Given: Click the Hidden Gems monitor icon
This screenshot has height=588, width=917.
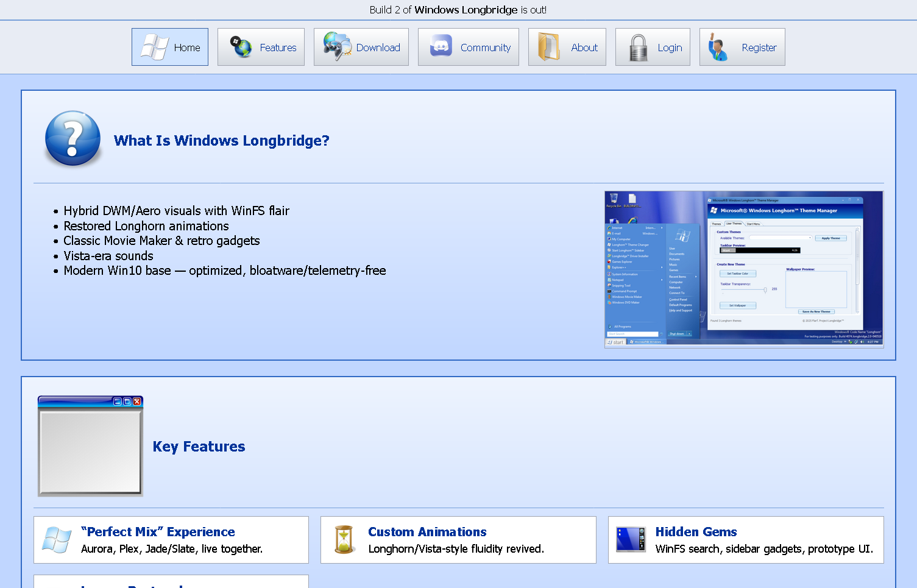Looking at the screenshot, I should coord(631,540).
